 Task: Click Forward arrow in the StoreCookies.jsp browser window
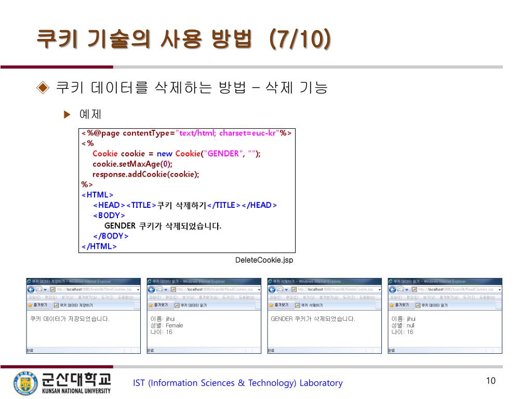[38, 290]
